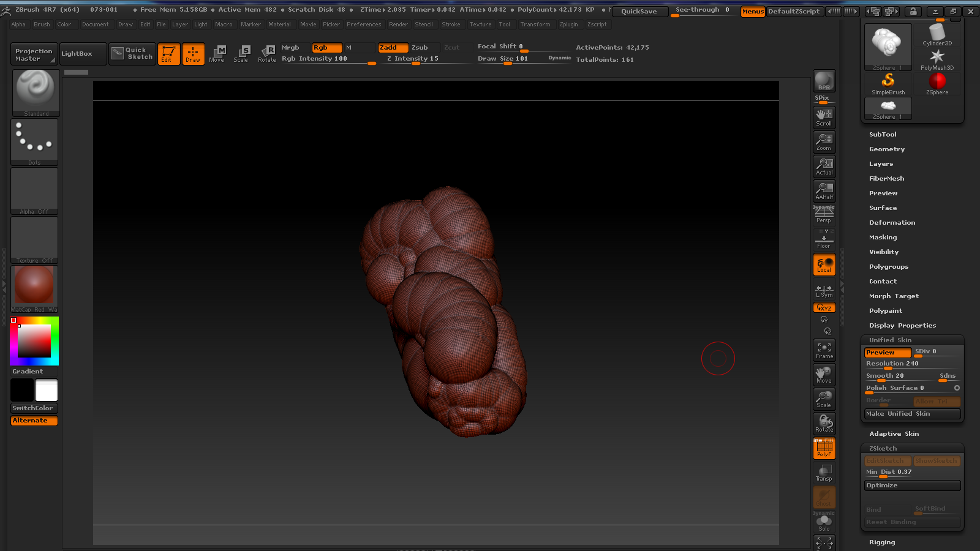Click the right shelf Scale icon
This screenshot has width=980, height=551.
pyautogui.click(x=824, y=399)
